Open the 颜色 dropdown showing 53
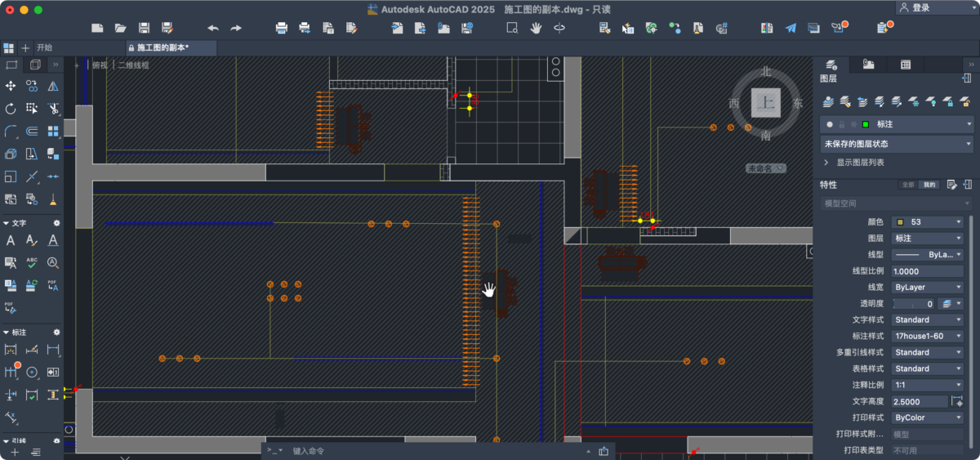Image resolution: width=980 pixels, height=460 pixels. click(928, 221)
